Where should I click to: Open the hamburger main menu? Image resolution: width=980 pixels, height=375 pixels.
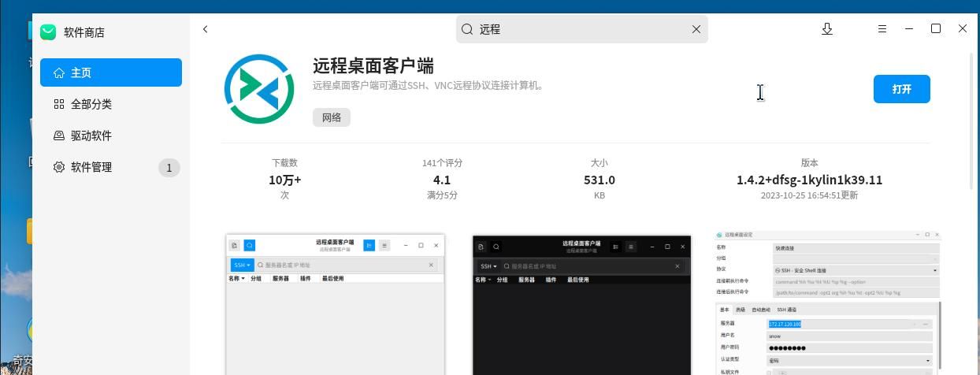pyautogui.click(x=882, y=29)
